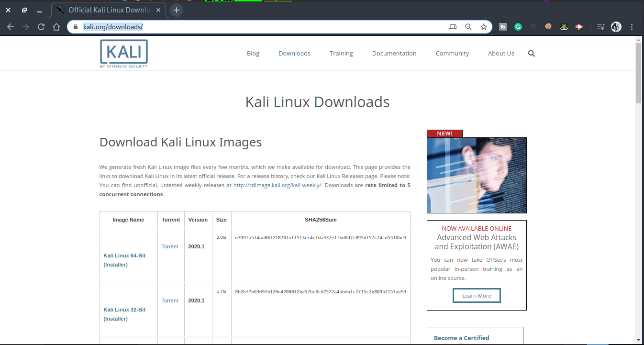Open the Blog menu item

[x=253, y=54]
